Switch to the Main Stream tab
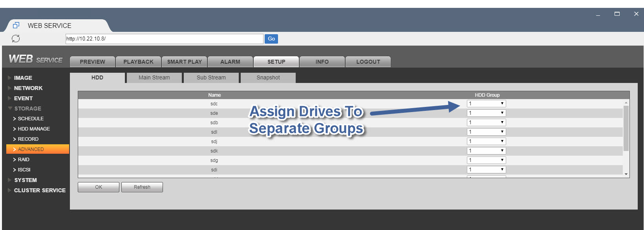This screenshot has width=644, height=230. coord(154,78)
